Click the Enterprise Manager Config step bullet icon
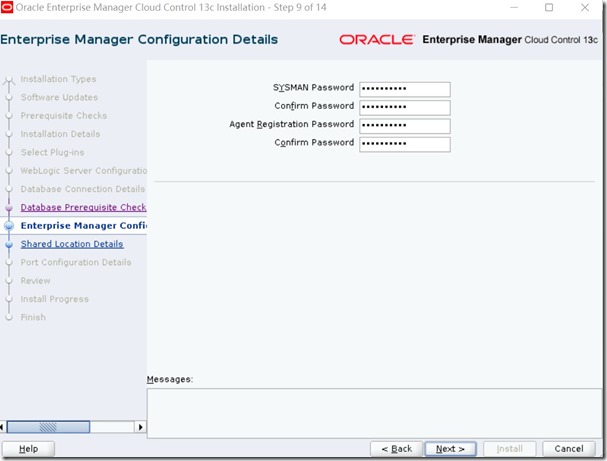This screenshot has width=607, height=461. point(9,226)
